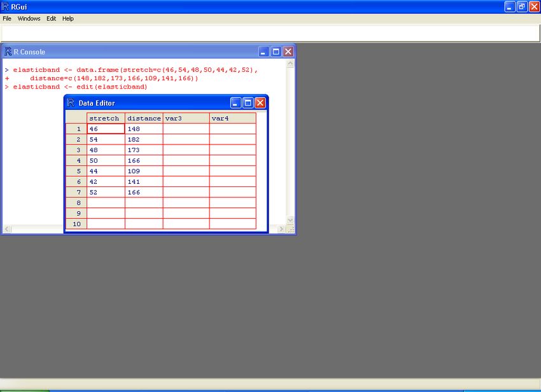Viewport: 541px width, 392px height.
Task: Select the stretch cell containing 42
Action: coord(106,182)
